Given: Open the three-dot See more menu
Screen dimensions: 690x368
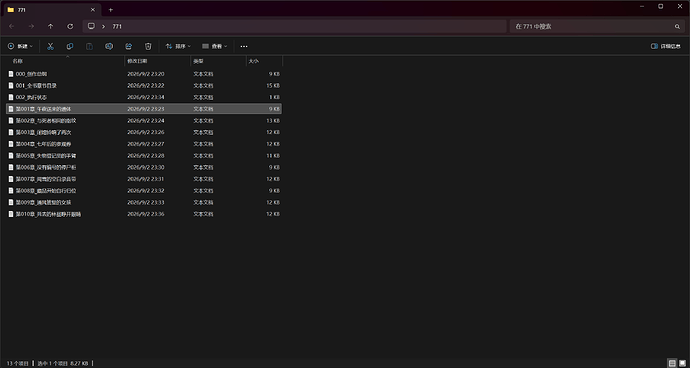Looking at the screenshot, I should tap(244, 46).
